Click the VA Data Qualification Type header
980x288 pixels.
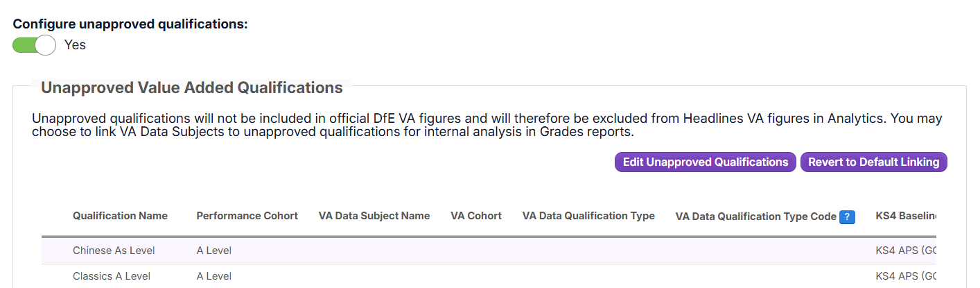(588, 216)
